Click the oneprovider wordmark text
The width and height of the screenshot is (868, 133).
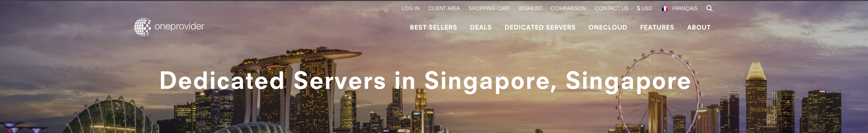point(179,26)
